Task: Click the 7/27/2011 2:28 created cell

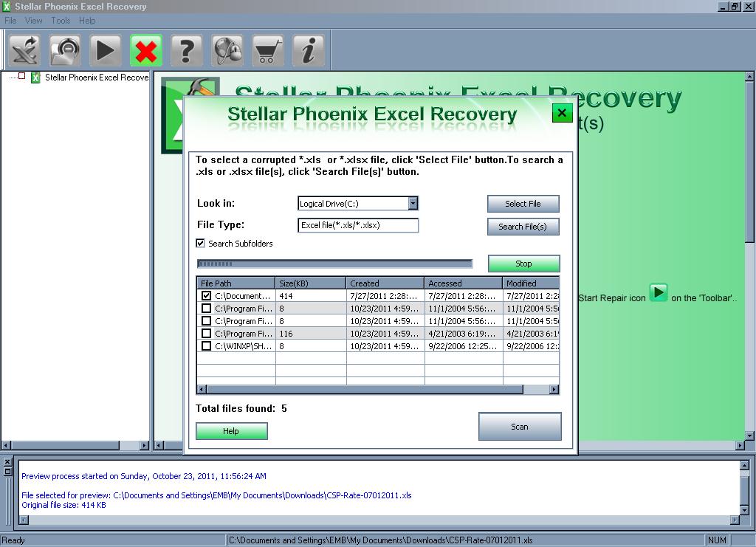Action: click(x=385, y=296)
